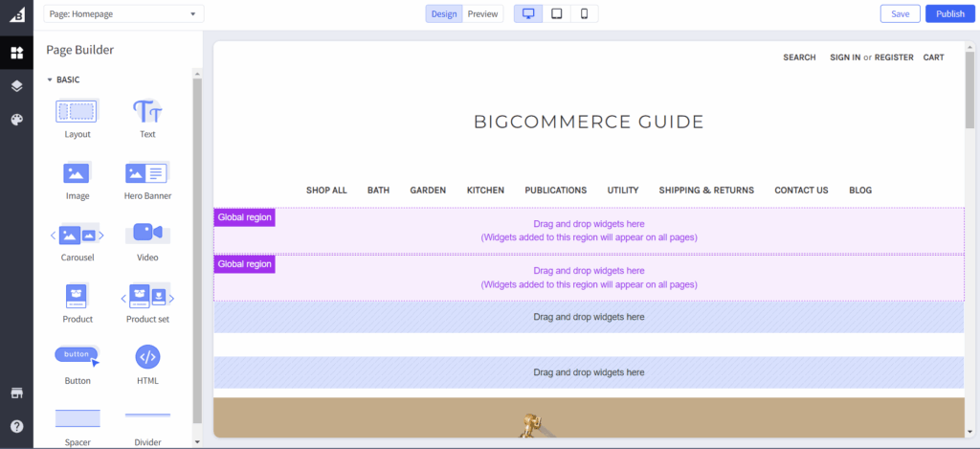Click the SIGN IN link
The width and height of the screenshot is (980, 449).
[x=845, y=57]
